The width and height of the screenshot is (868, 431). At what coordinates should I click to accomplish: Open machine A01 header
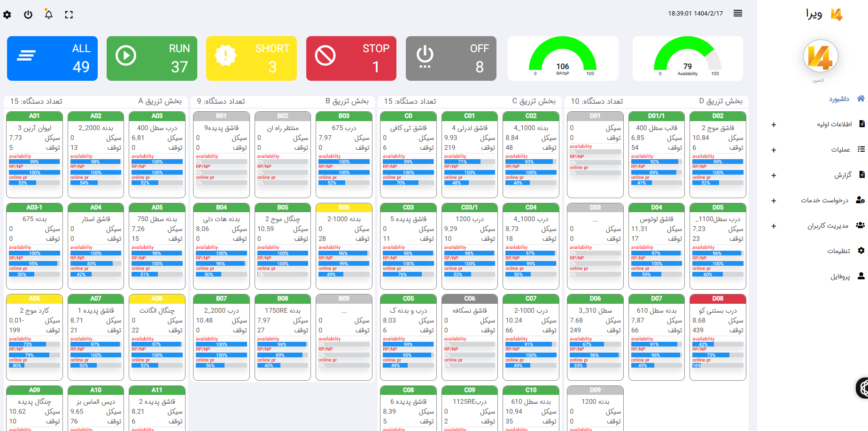34,116
